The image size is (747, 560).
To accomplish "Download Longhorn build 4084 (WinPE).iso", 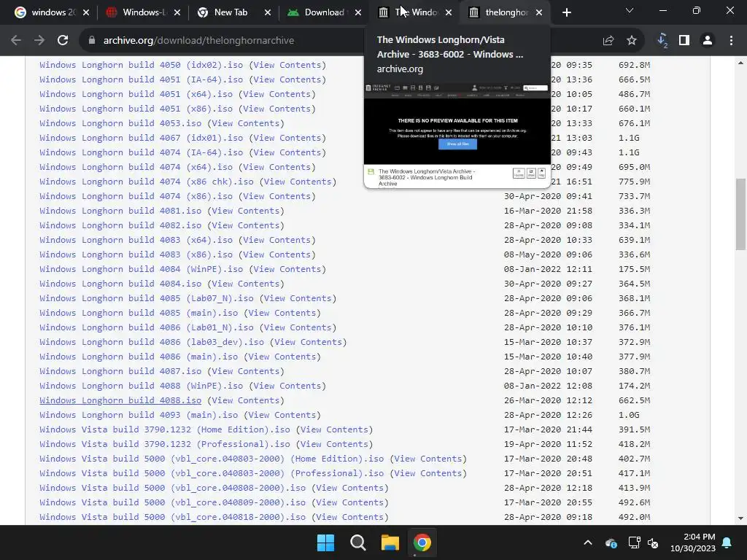I will tap(142, 269).
